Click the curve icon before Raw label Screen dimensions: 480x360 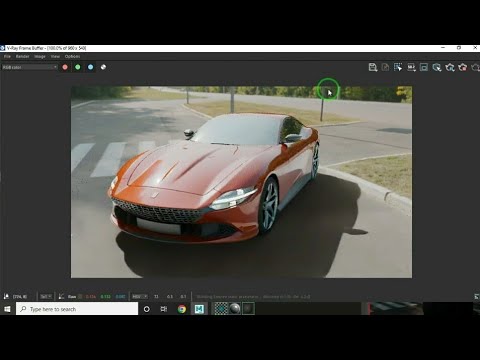click(x=61, y=296)
